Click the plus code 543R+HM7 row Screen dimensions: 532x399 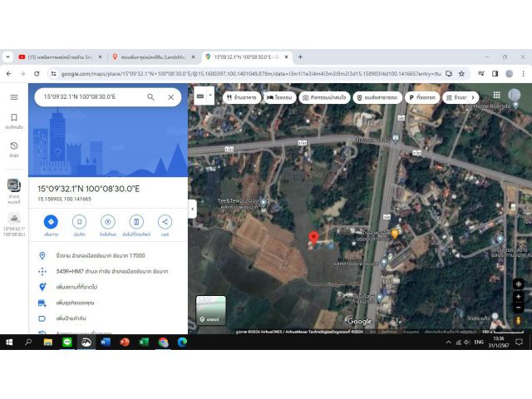point(108,271)
